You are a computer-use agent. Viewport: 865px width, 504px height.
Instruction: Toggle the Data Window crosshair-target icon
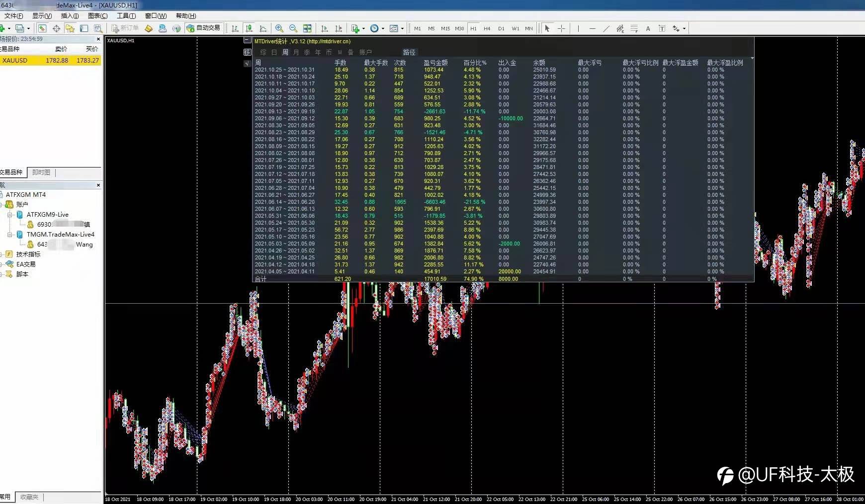56,28
